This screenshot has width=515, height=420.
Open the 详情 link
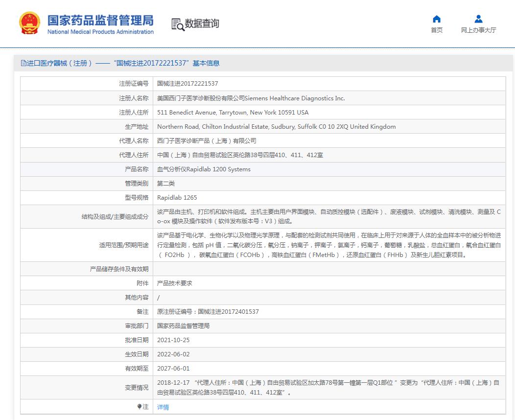tap(163, 407)
